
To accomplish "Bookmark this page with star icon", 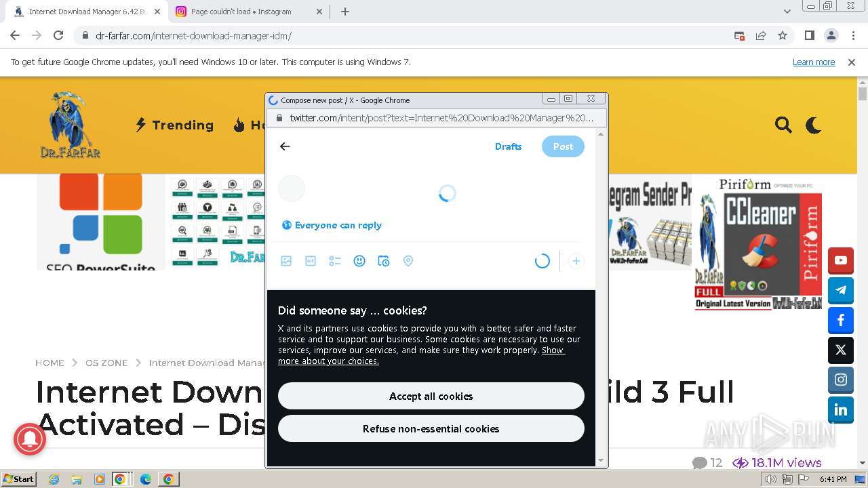I will tap(783, 36).
